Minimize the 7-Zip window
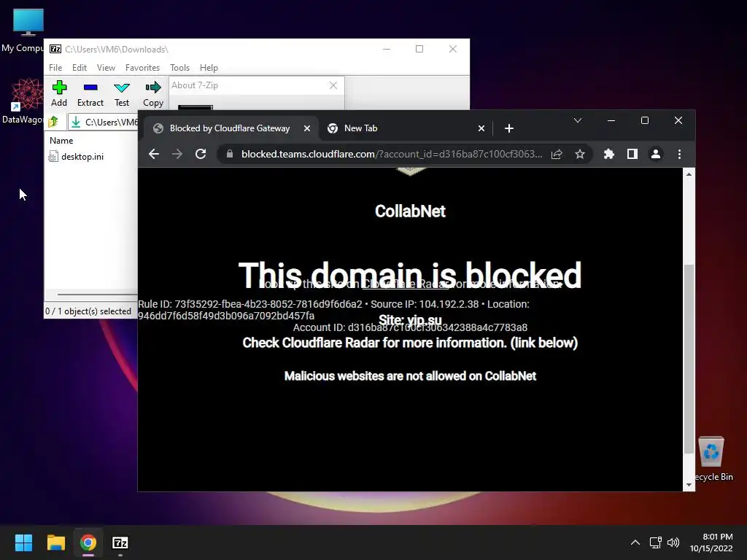The image size is (747, 560). [387, 49]
